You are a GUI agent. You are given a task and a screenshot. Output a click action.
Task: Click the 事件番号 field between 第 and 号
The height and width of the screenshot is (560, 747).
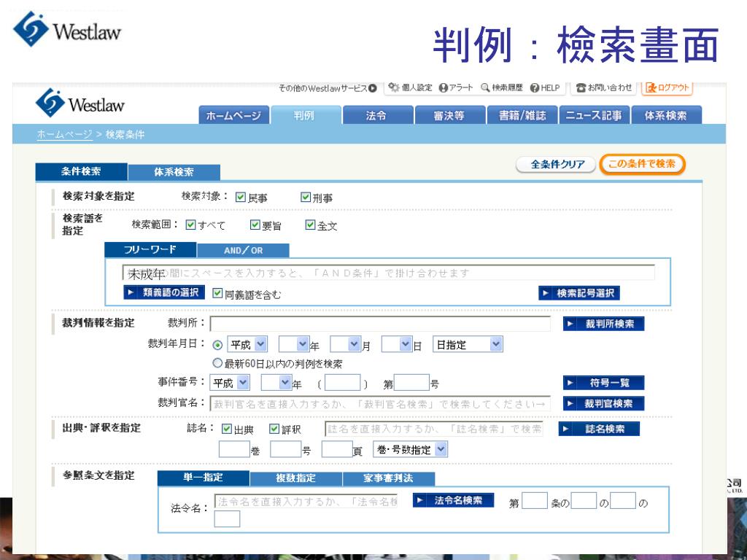(412, 383)
